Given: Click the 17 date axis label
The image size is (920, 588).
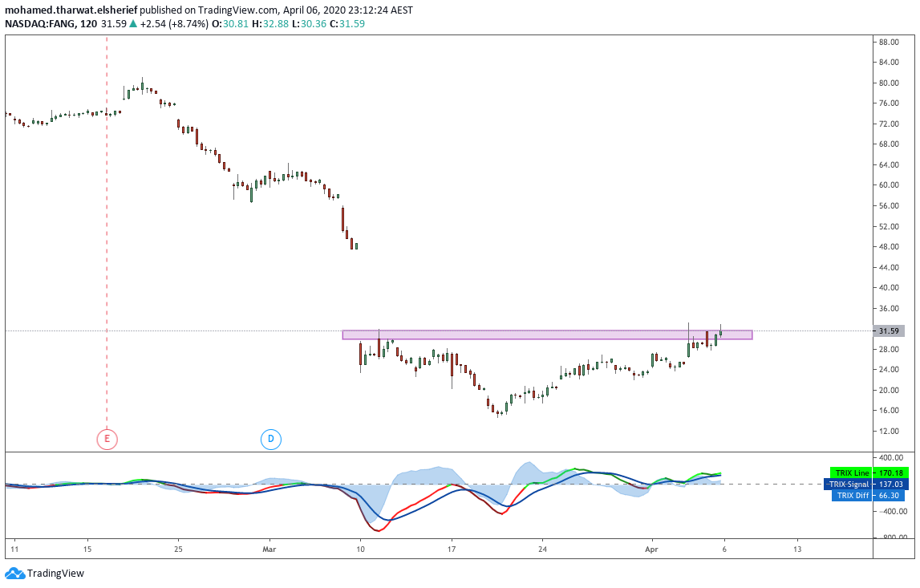Looking at the screenshot, I should click(452, 549).
